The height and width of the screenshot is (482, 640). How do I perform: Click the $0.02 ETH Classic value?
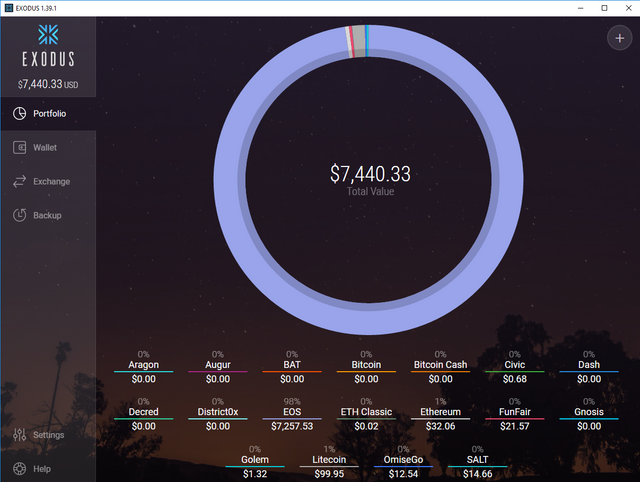[x=366, y=426]
